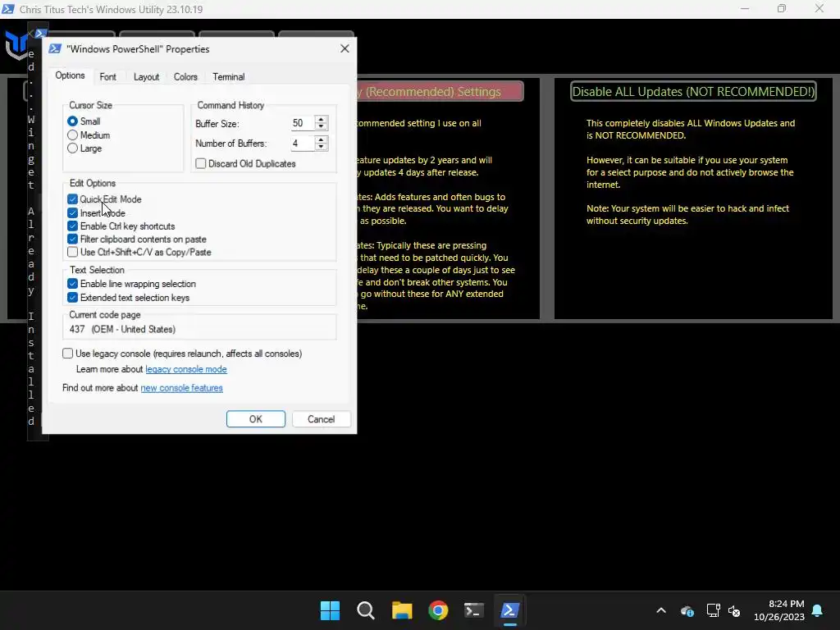The image size is (840, 630).
Task: Click Cancel in the Properties dialog
Action: [321, 419]
